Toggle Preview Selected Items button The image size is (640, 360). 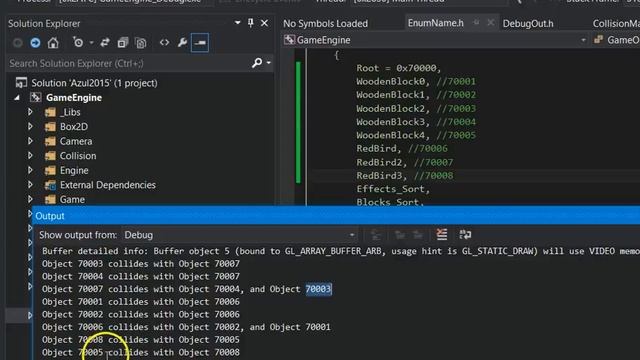pos(200,42)
